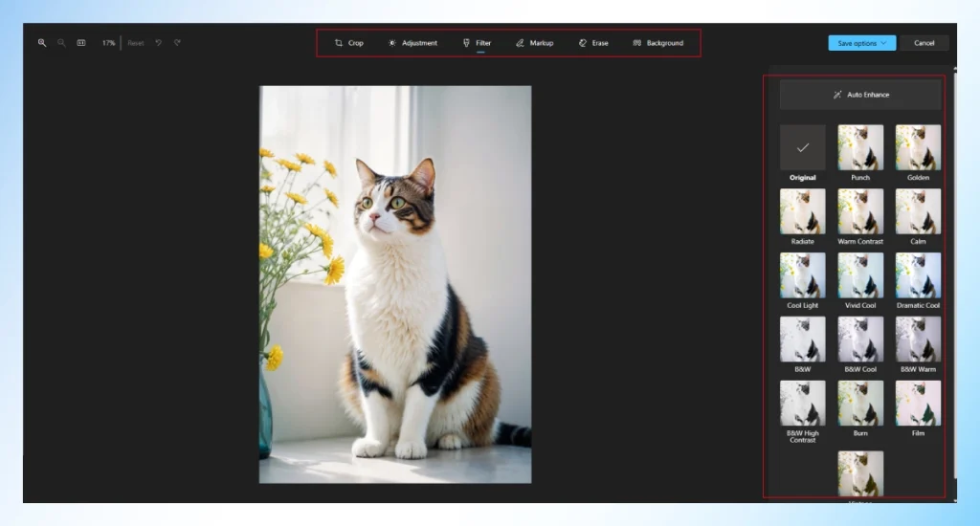This screenshot has height=526, width=980.
Task: Click the 17% zoom level value
Action: pos(109,43)
